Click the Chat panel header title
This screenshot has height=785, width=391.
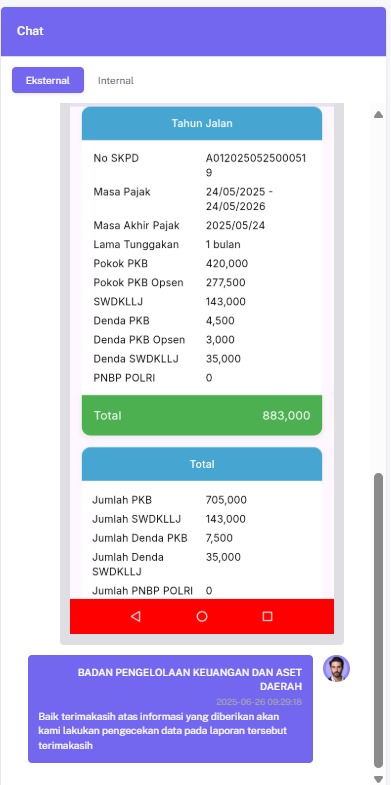coord(30,31)
